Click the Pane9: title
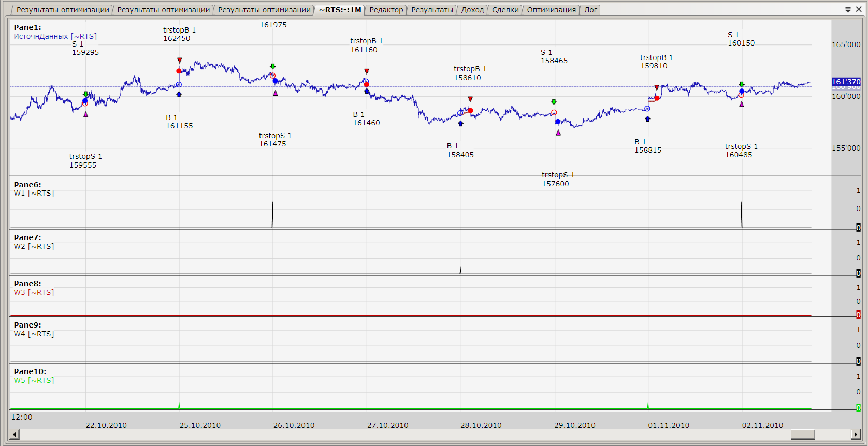 click(27, 325)
